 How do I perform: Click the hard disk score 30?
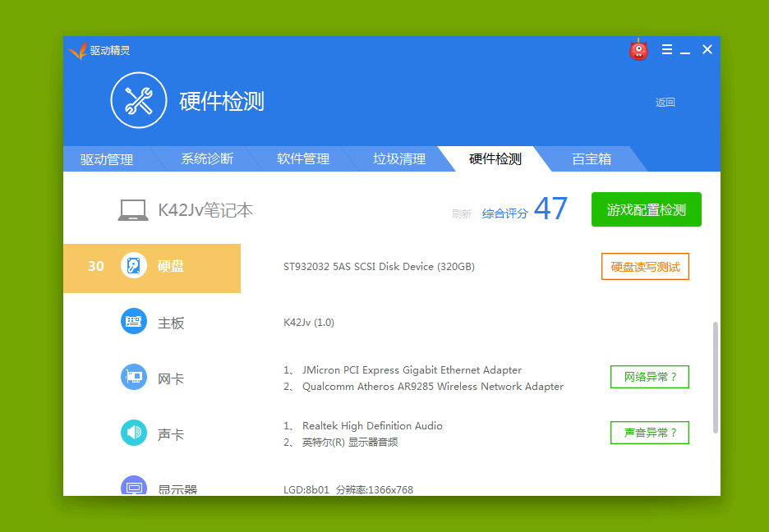[96, 266]
